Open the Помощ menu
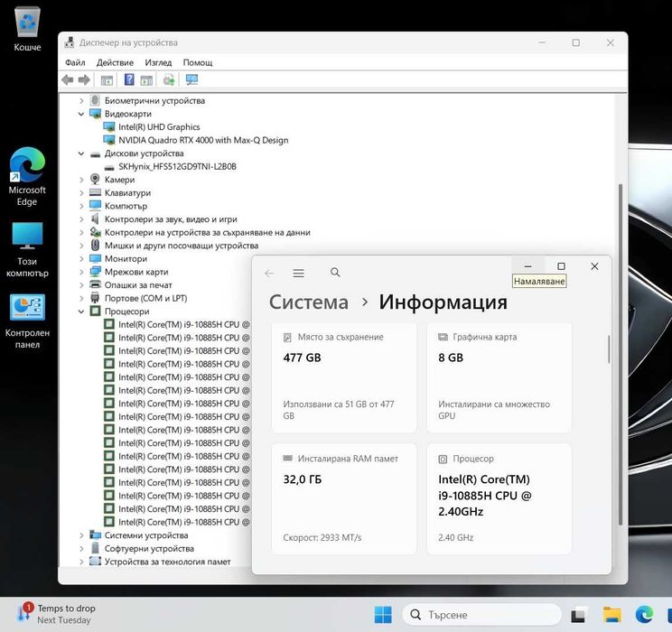 (198, 62)
